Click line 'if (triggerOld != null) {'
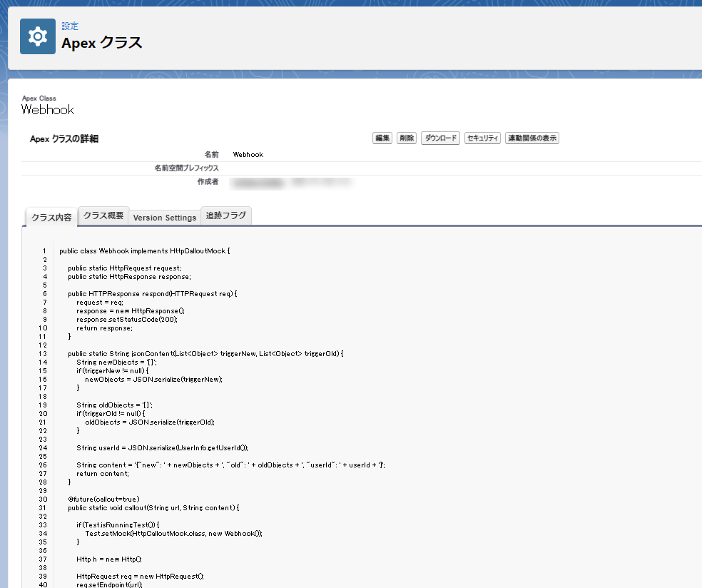The width and height of the screenshot is (702, 588). (111, 413)
